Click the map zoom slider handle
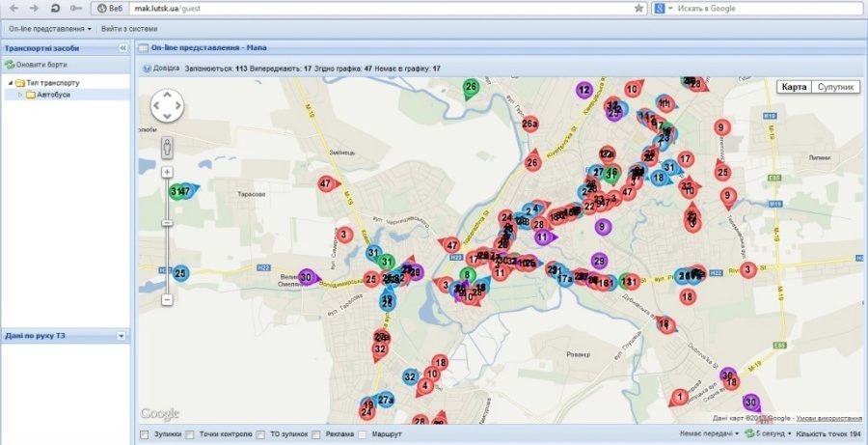 [x=168, y=223]
